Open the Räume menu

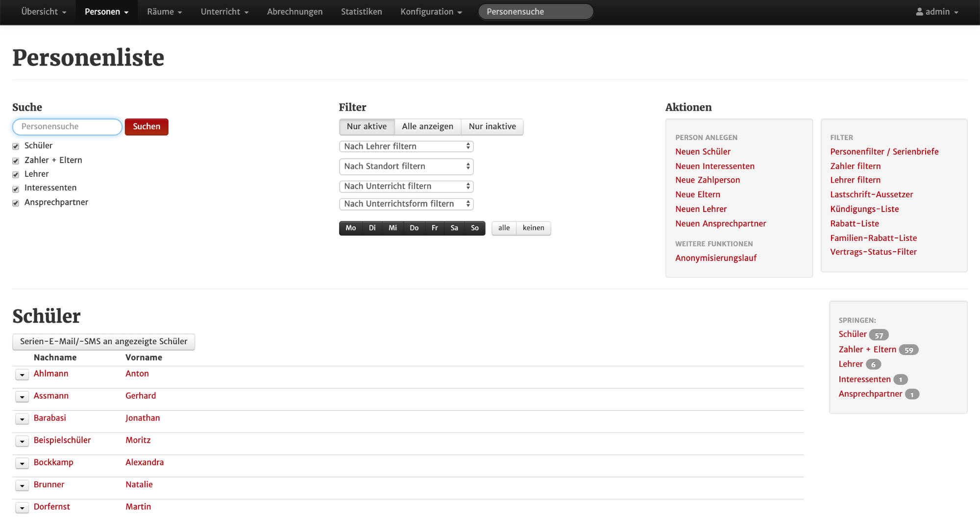pyautogui.click(x=164, y=12)
